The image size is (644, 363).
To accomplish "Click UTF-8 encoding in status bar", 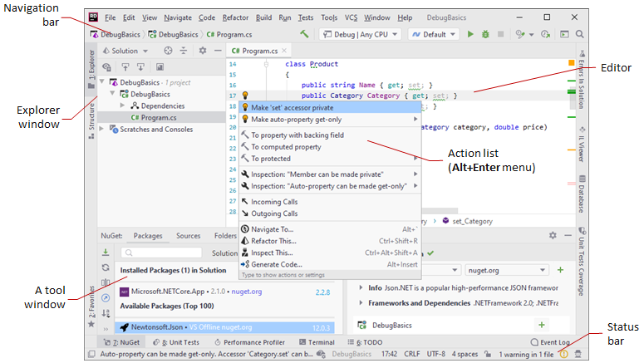I will pyautogui.click(x=435, y=354).
